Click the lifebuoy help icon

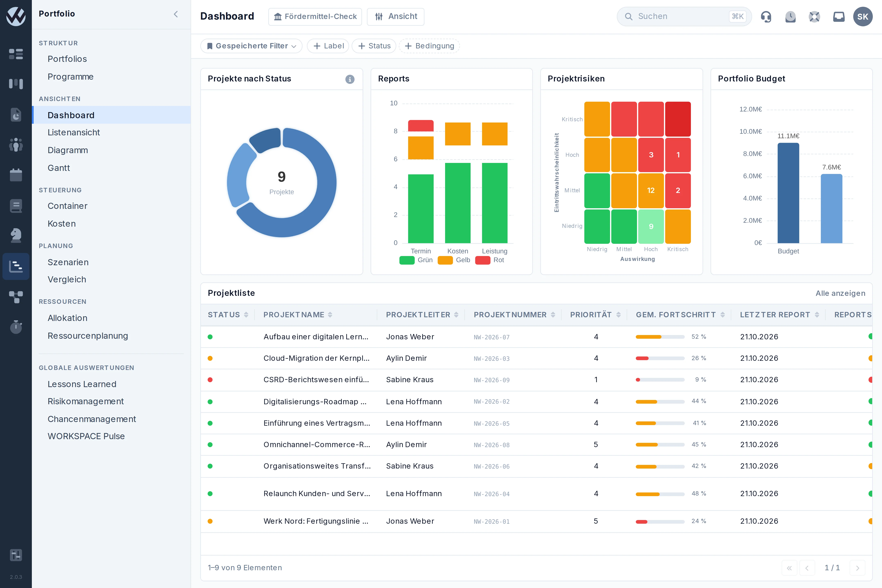tap(814, 17)
